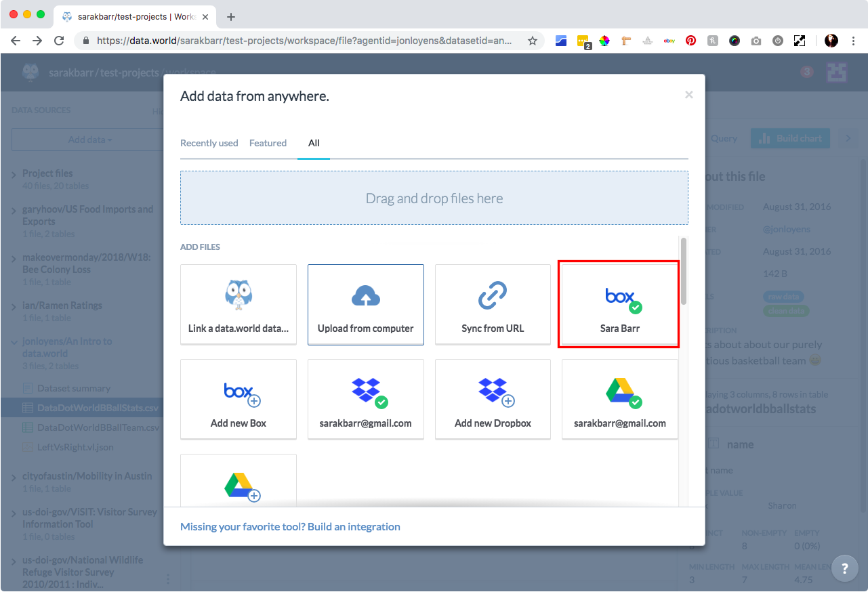This screenshot has width=868, height=592.
Task: Select the Sync from URL tile
Action: (493, 304)
